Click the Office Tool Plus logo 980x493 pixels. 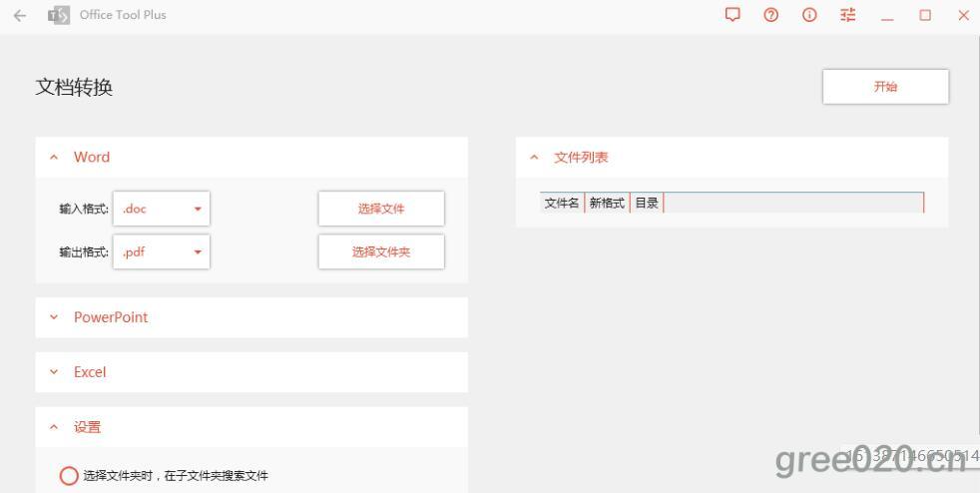coord(59,15)
